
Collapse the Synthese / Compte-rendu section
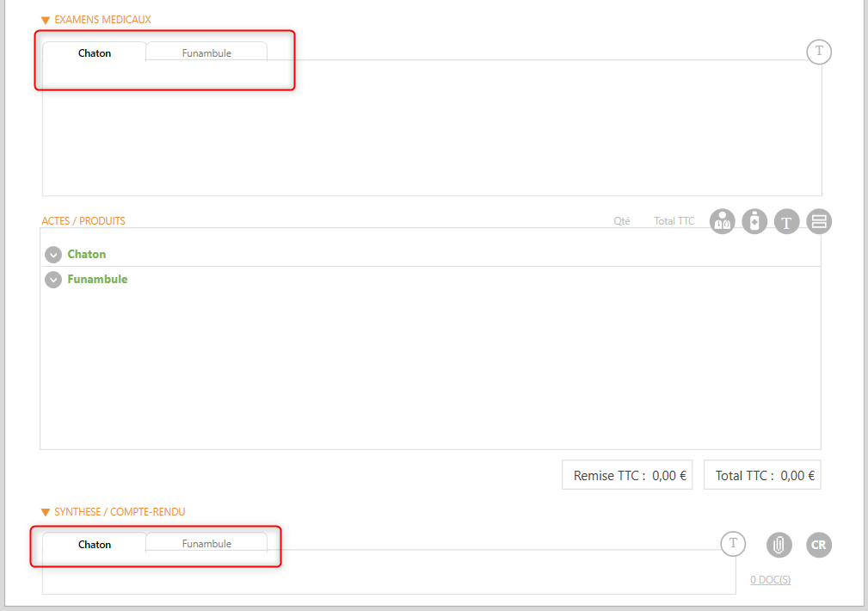coord(46,512)
